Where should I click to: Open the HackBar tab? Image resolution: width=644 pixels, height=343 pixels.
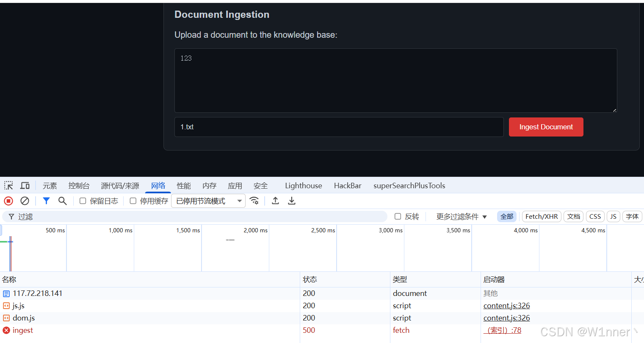[x=348, y=186]
